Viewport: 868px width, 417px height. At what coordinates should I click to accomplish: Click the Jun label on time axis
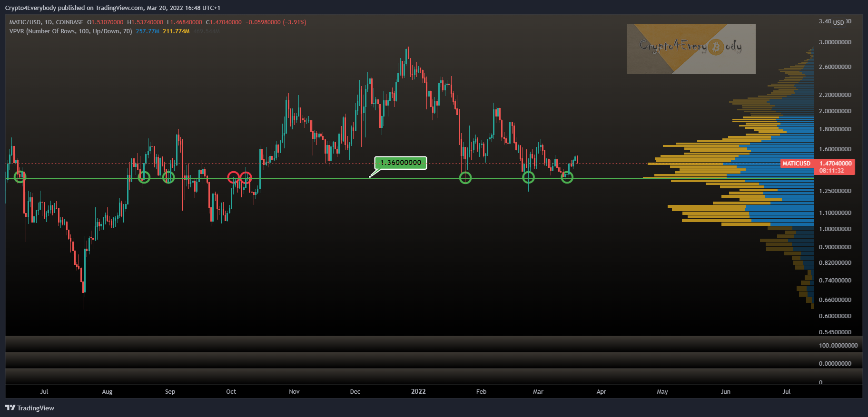point(725,392)
